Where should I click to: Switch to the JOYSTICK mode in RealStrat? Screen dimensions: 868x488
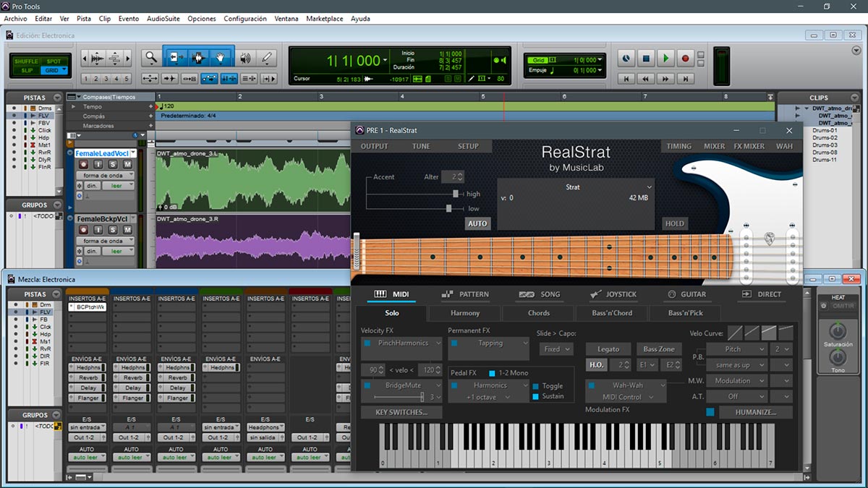click(613, 294)
